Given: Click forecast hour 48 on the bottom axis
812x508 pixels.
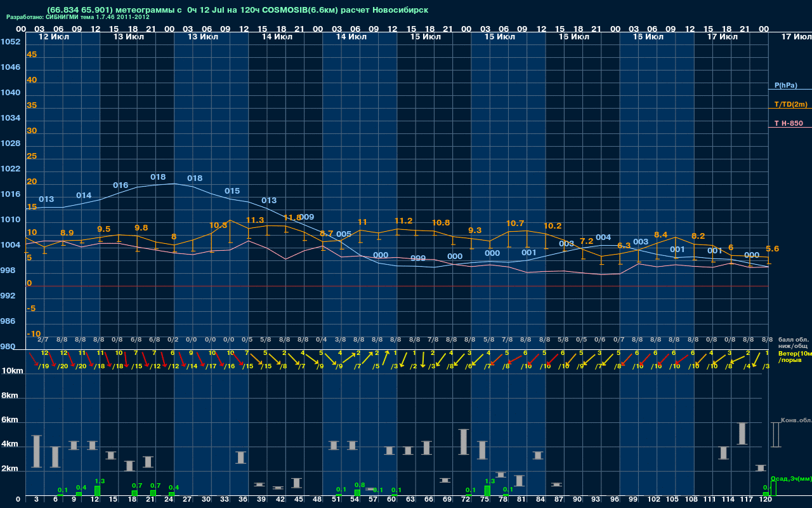Looking at the screenshot, I should point(317,500).
